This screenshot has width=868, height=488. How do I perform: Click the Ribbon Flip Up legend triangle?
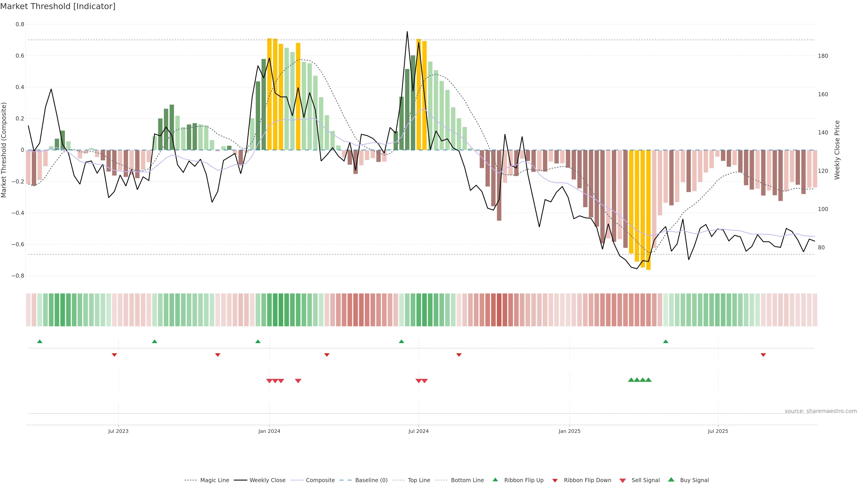point(495,480)
